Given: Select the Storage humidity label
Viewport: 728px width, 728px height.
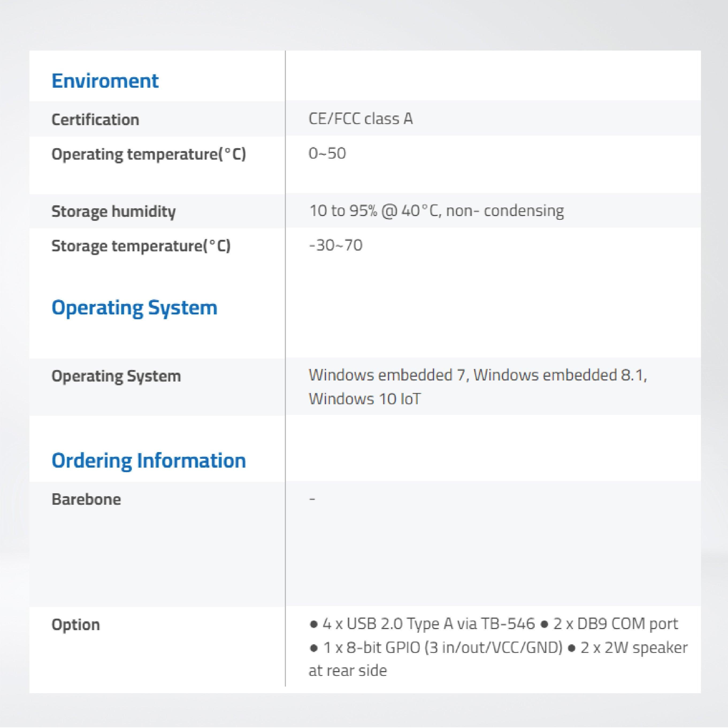Looking at the screenshot, I should tap(113, 211).
